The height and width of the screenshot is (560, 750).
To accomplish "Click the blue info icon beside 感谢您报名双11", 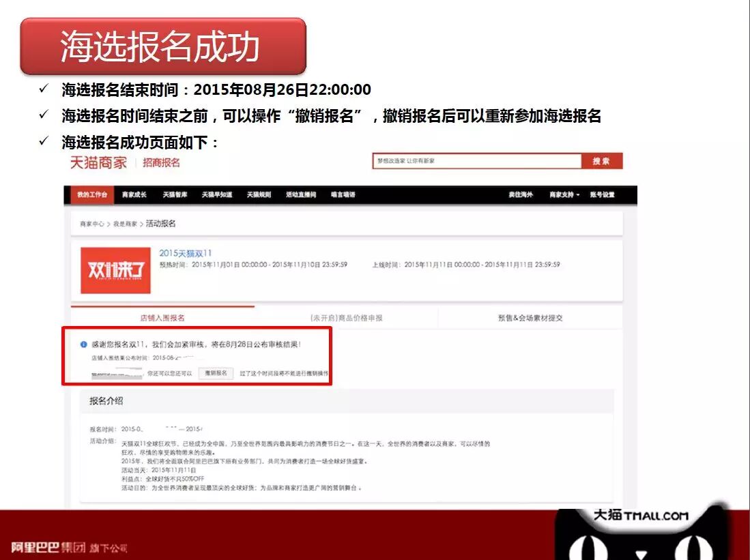I will coord(84,344).
